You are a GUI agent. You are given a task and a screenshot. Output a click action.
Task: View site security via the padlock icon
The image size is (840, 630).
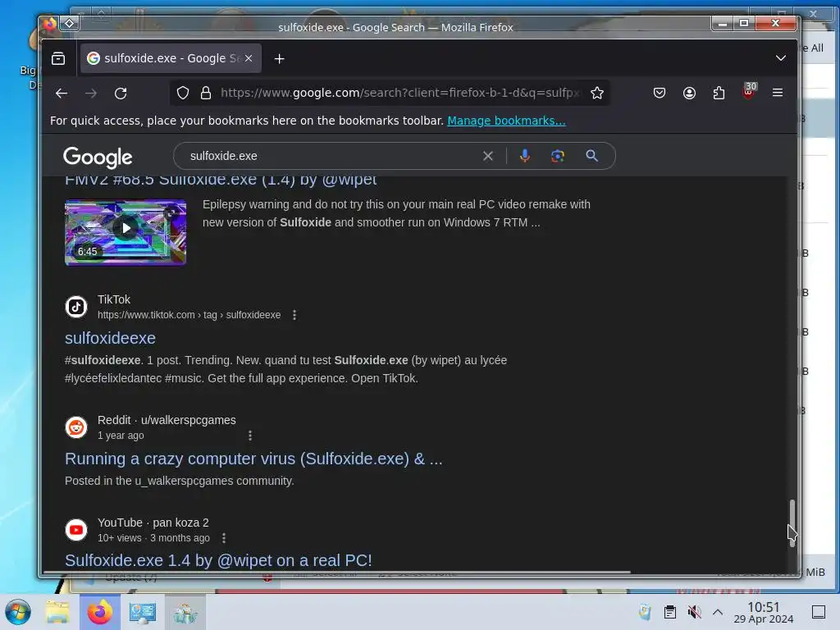[206, 94]
